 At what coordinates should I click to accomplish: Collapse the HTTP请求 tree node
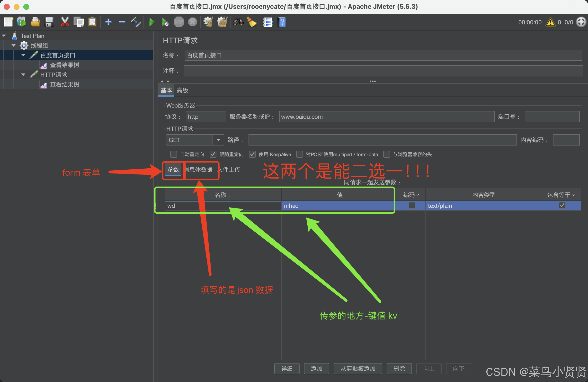pos(23,74)
